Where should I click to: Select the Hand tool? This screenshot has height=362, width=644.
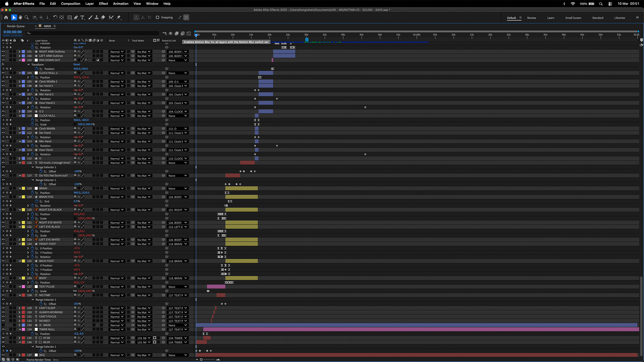point(20,17)
